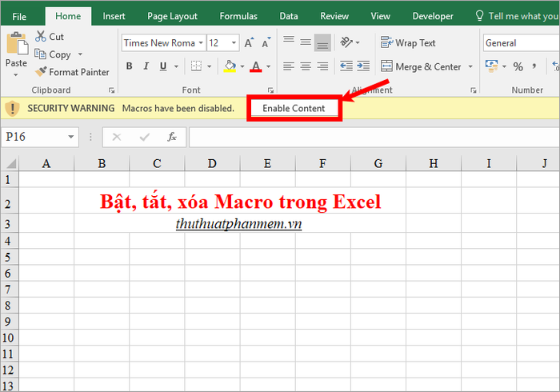Click the Paste clipboard icon
Image resolution: width=560 pixels, height=392 pixels.
click(17, 43)
